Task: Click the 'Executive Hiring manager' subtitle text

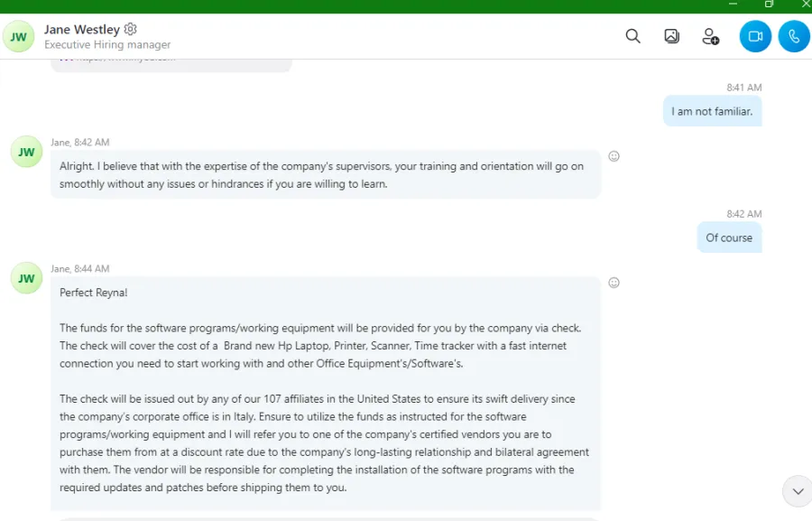Action: coord(107,44)
